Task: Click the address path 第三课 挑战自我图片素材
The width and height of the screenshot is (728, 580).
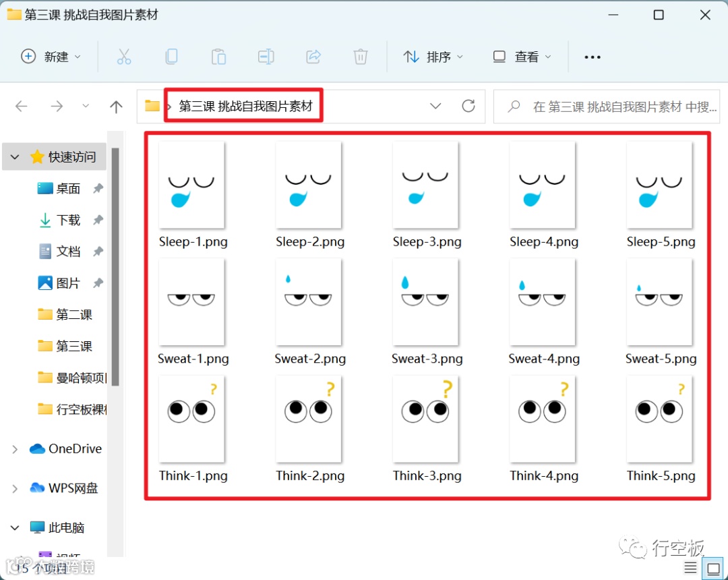Action: [x=245, y=107]
